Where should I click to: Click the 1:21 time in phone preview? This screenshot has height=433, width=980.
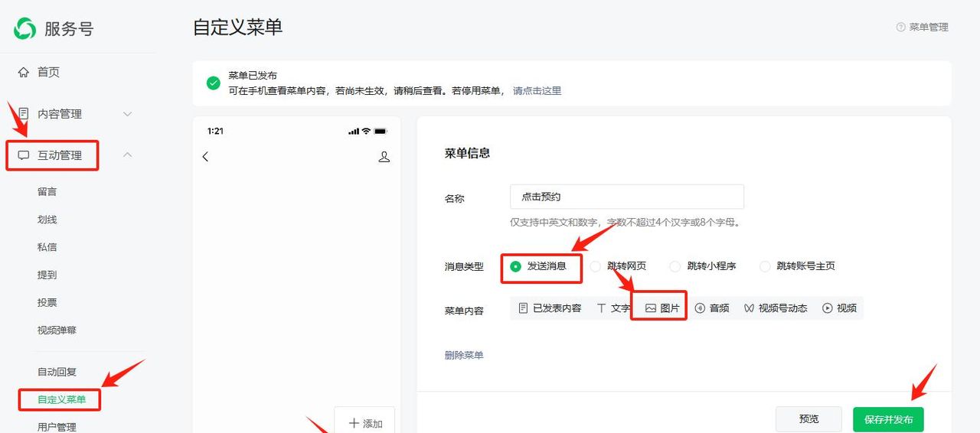click(215, 131)
